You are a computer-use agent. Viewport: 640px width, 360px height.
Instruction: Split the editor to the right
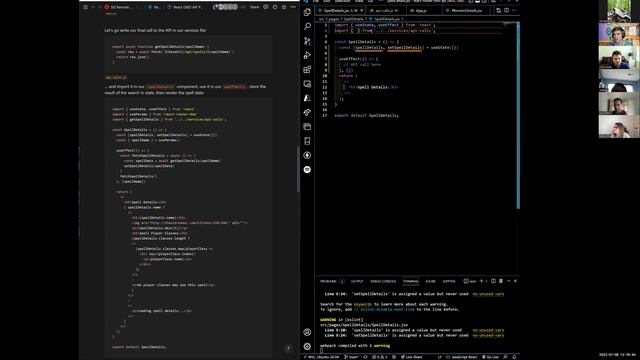click(x=507, y=11)
